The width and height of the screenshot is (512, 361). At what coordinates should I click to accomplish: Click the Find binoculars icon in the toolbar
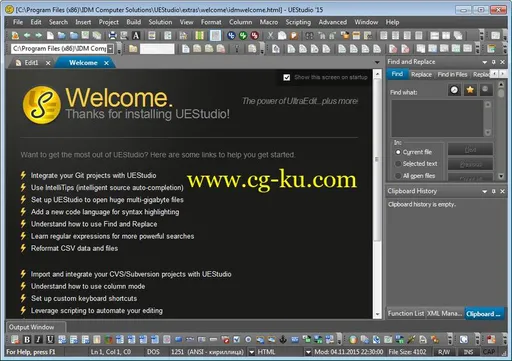click(x=310, y=35)
